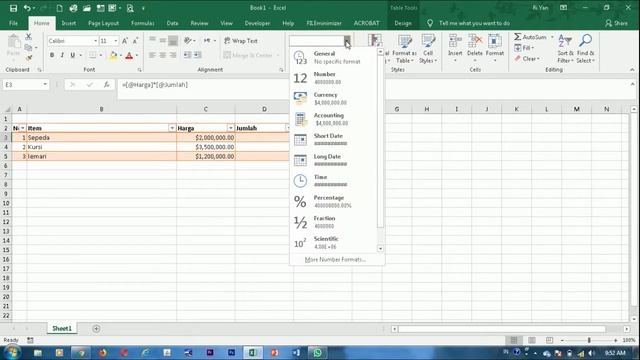Image resolution: width=640 pixels, height=360 pixels.
Task: Click Align Left icon
Action: coord(152,55)
